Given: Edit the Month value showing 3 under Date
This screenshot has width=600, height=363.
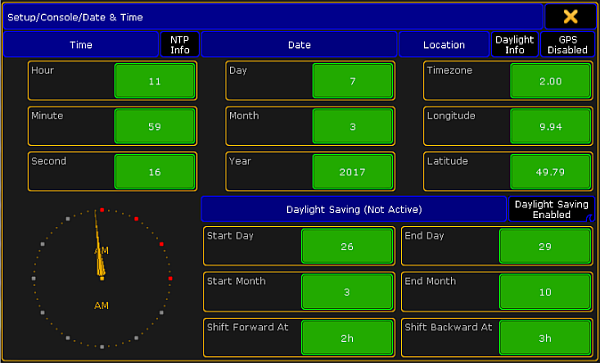Looking at the screenshot, I should (x=352, y=126).
